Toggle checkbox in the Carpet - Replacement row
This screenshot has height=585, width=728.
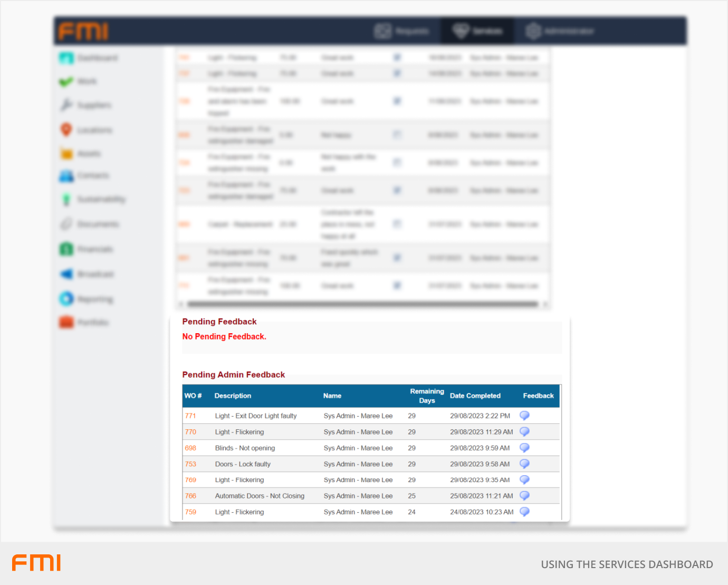397,224
